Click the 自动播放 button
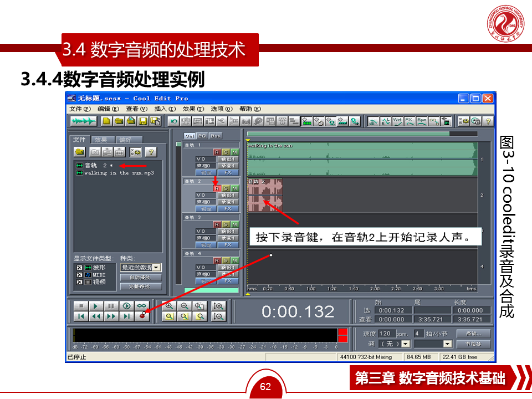 [x=140, y=277]
